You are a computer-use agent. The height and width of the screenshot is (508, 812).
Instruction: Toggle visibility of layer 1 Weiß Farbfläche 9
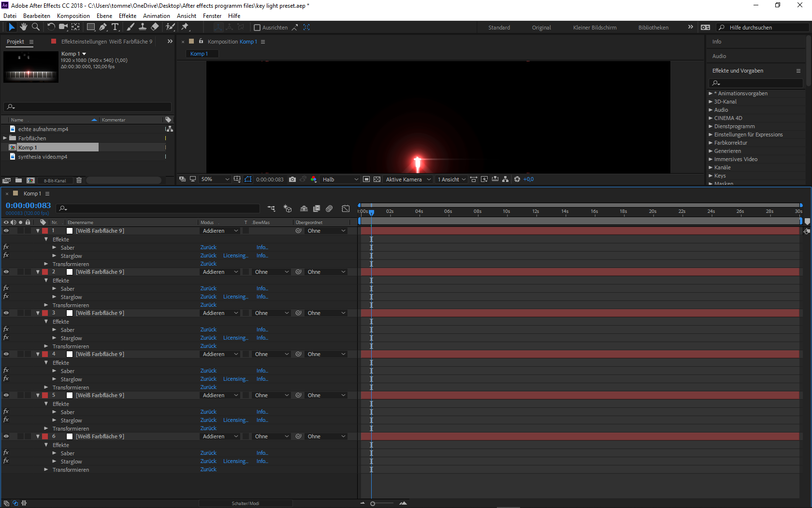[x=6, y=231]
